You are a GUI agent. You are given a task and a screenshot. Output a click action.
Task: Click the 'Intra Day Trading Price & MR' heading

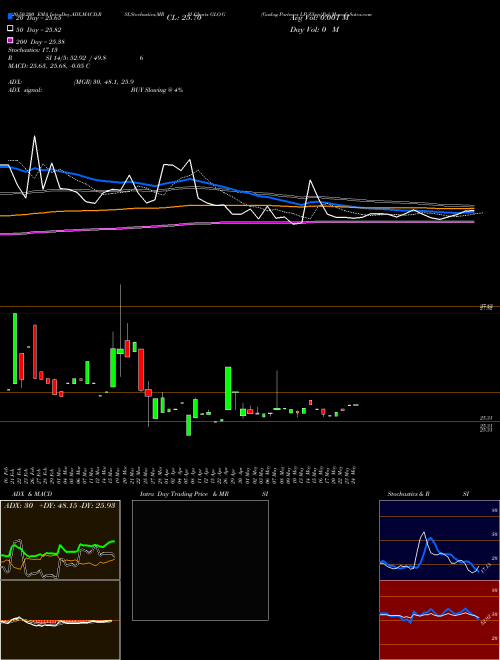pyautogui.click(x=184, y=494)
